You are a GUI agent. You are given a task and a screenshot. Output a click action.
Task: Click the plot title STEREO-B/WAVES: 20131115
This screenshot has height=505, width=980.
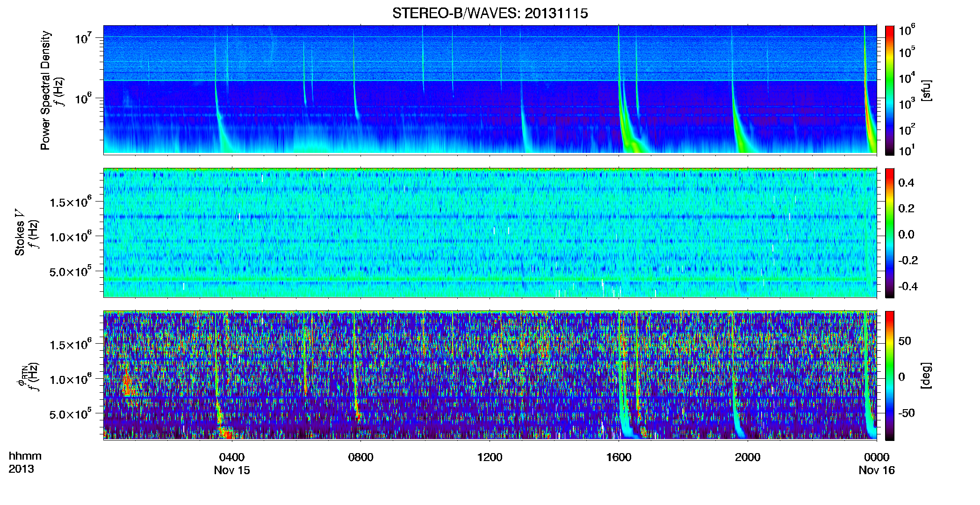pyautogui.click(x=490, y=13)
